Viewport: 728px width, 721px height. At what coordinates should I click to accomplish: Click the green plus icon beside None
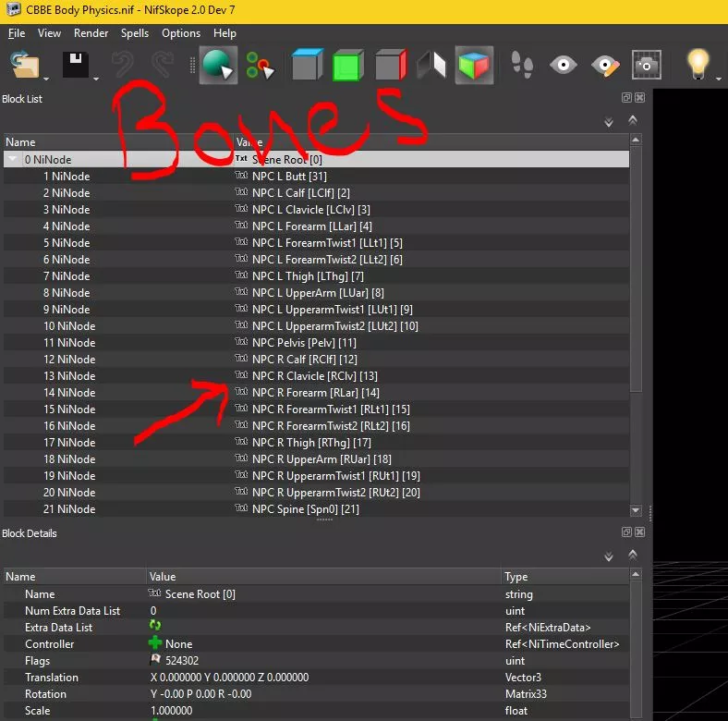coord(155,643)
